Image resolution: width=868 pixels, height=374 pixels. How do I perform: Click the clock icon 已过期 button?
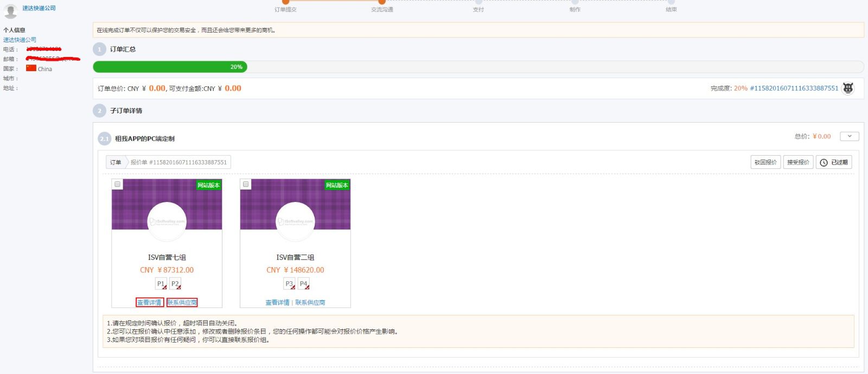pyautogui.click(x=833, y=162)
